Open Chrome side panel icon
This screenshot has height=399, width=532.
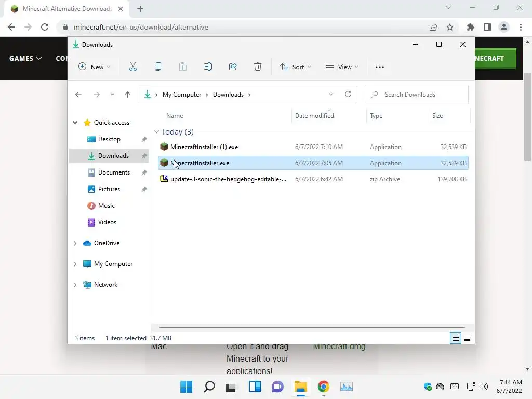487,27
